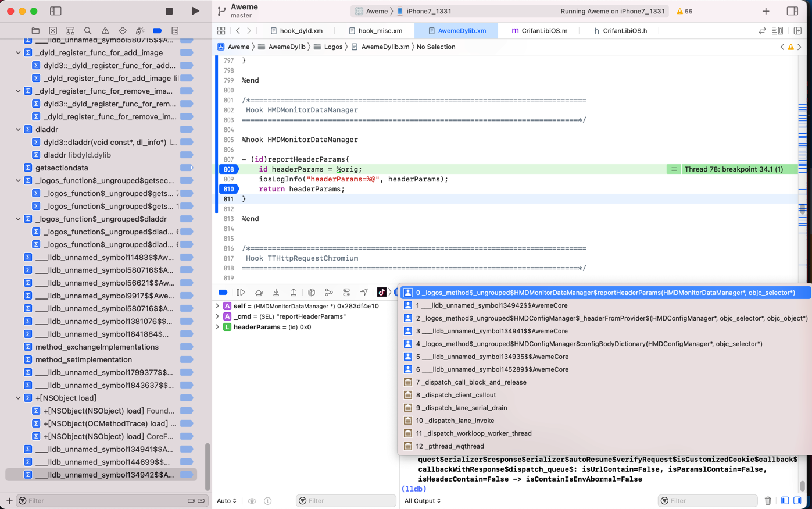
Task: Open the CrifanLibiOS.h tab
Action: coord(620,31)
